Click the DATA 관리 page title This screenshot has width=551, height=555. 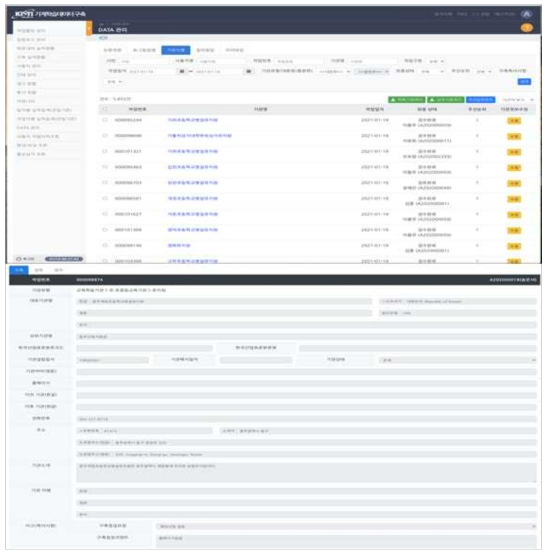(113, 30)
